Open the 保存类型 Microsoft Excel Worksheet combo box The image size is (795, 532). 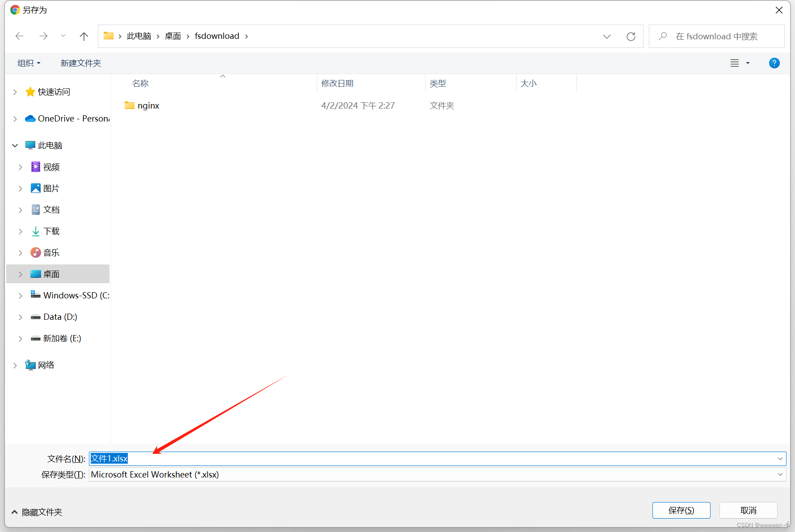[437, 474]
